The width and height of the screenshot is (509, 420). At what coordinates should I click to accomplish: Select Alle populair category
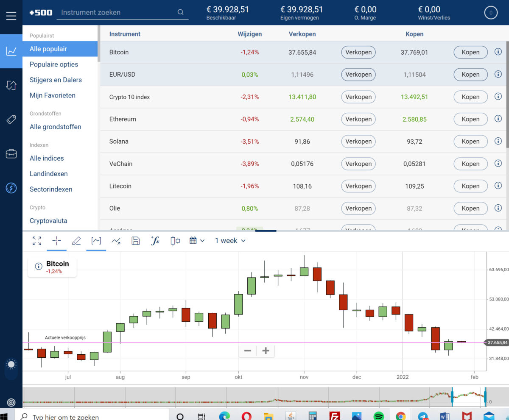click(60, 49)
